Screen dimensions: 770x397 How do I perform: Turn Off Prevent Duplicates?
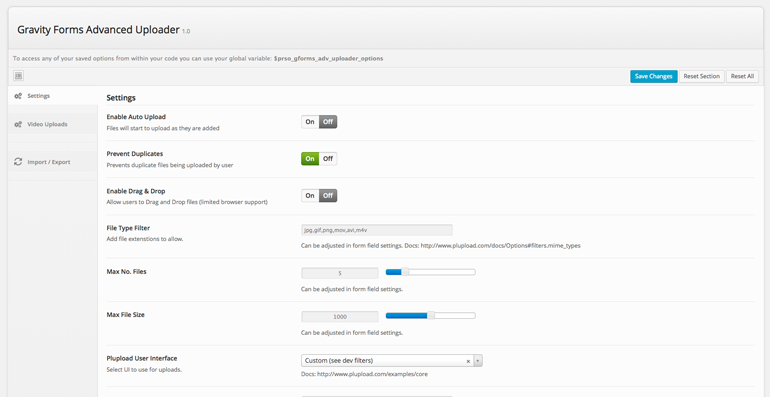pos(328,159)
